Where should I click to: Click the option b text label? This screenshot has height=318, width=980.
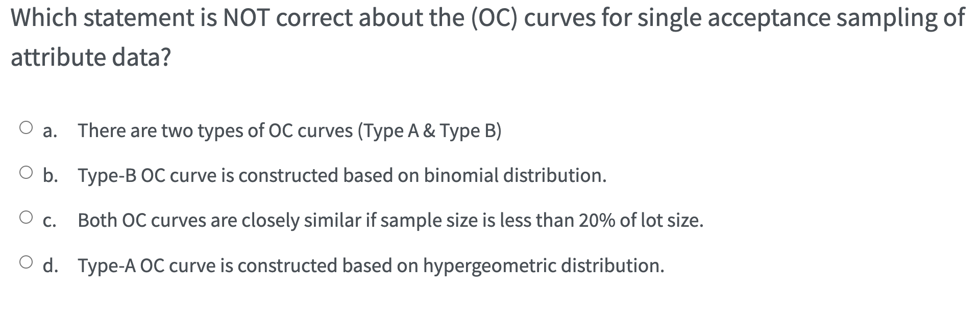pyautogui.click(x=341, y=176)
